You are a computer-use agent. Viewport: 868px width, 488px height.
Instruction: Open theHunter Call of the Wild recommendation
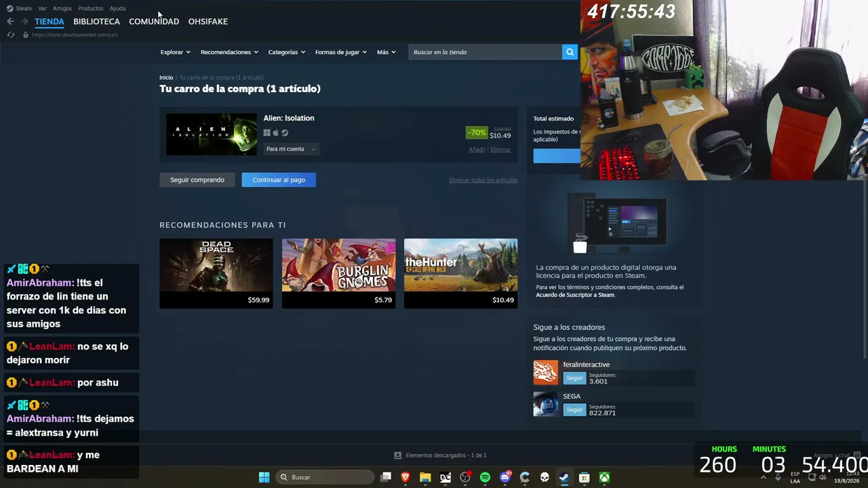(460, 273)
